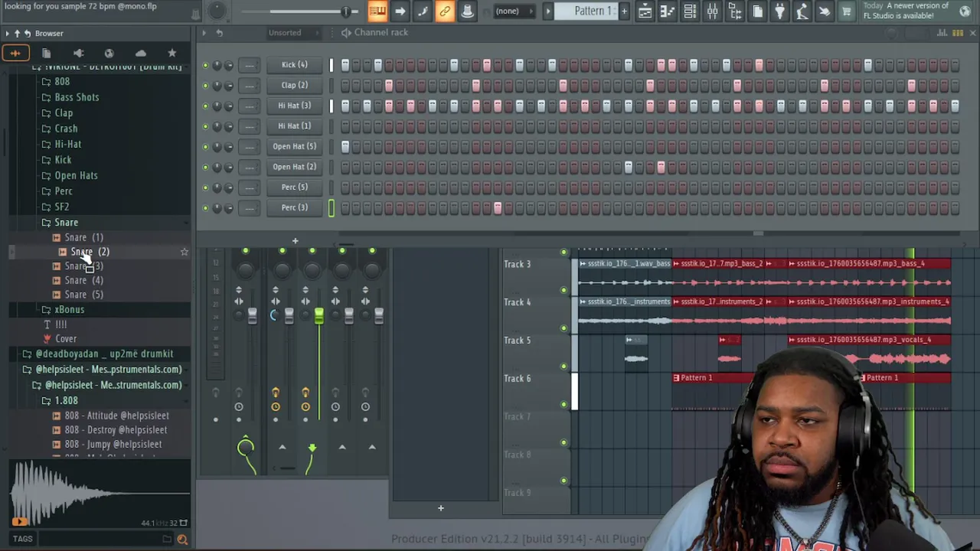Click the Kick (4) mixer routing box
980x551 pixels.
pyautogui.click(x=249, y=65)
